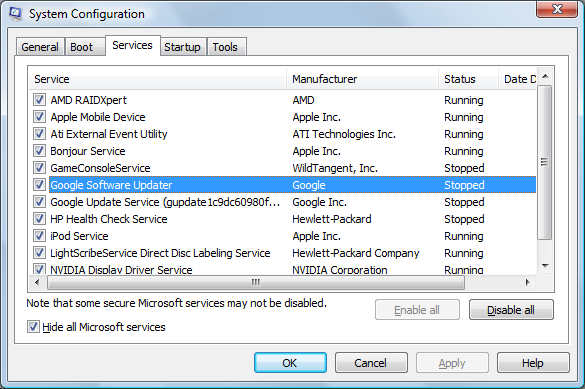Uncheck GameConsoleService checkbox
This screenshot has width=585, height=389.
40,167
